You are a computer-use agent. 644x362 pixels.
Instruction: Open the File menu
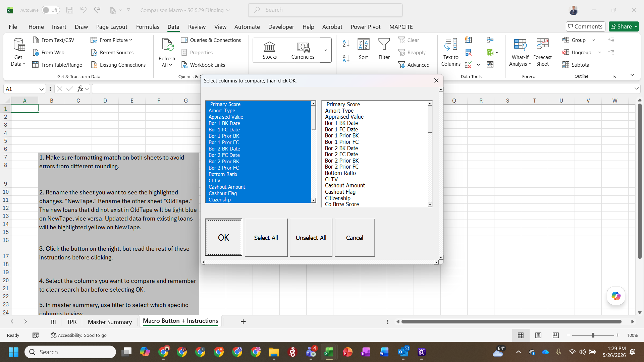tap(13, 27)
